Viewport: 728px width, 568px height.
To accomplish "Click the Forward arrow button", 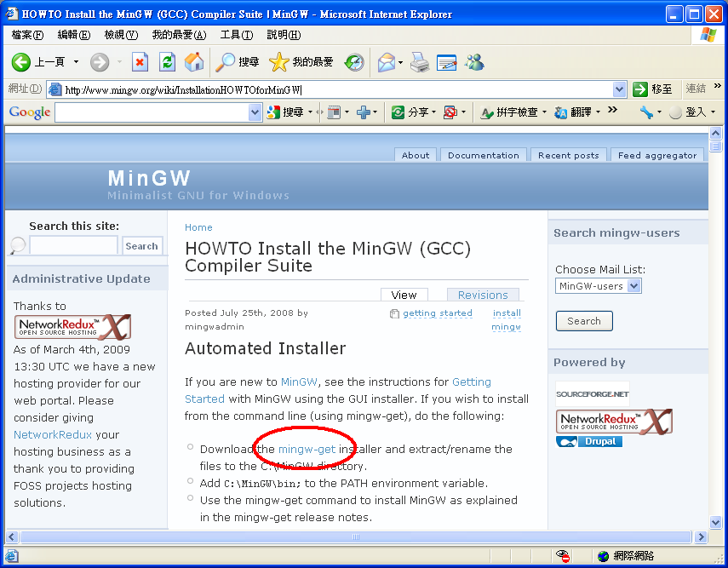I will point(100,62).
